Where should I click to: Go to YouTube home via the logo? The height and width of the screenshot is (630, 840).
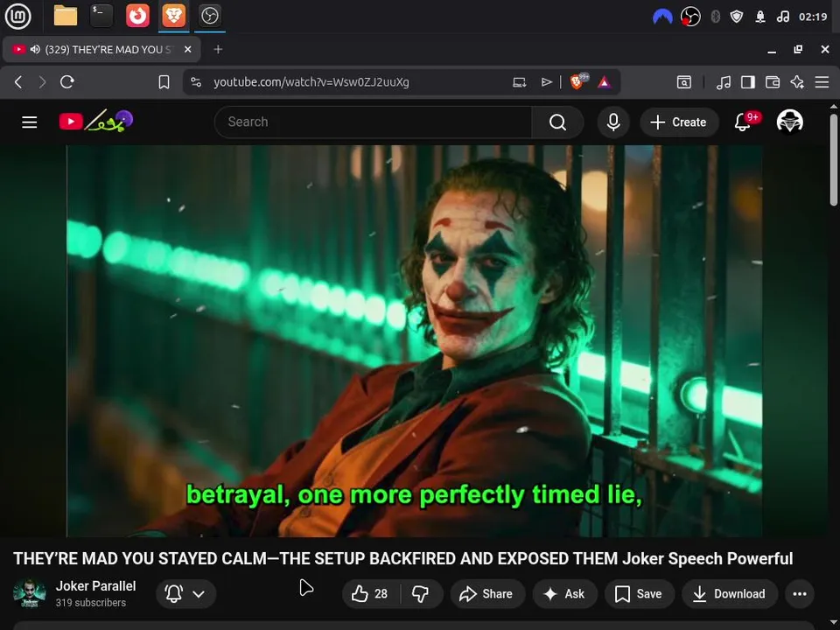pos(95,121)
